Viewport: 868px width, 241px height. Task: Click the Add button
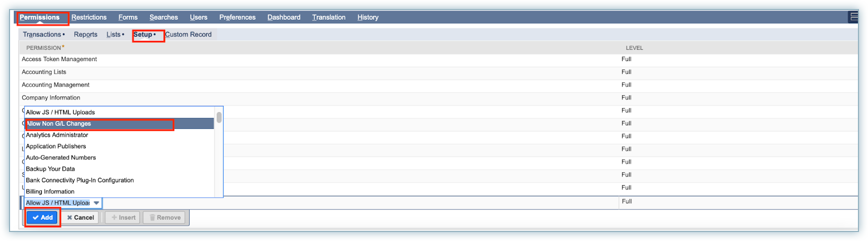[x=43, y=217]
